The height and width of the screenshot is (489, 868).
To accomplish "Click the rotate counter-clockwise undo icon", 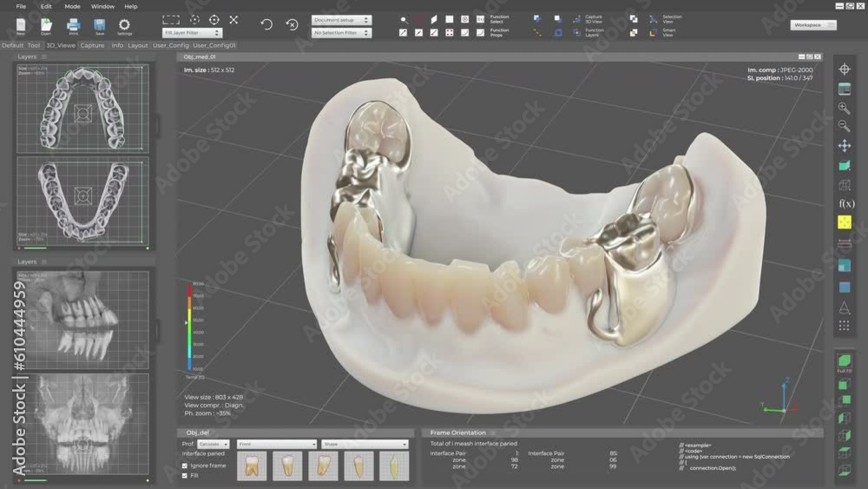I will 266,24.
